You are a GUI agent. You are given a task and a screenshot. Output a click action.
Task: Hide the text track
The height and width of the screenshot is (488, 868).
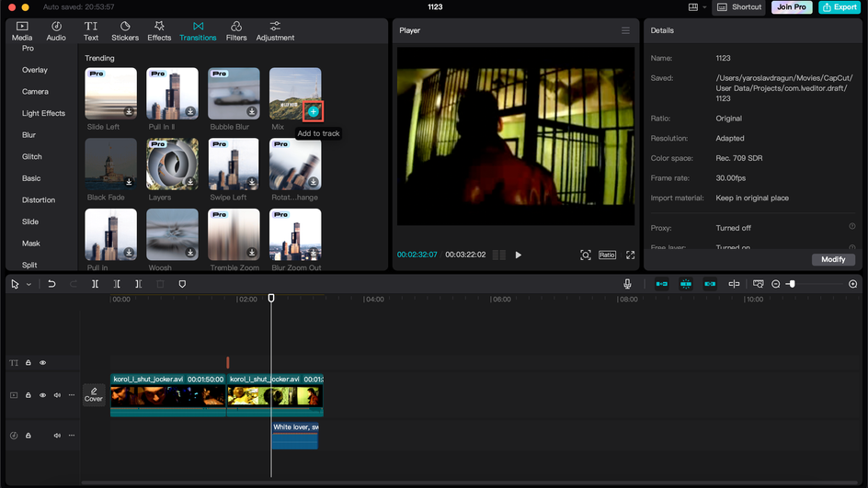[x=42, y=363]
